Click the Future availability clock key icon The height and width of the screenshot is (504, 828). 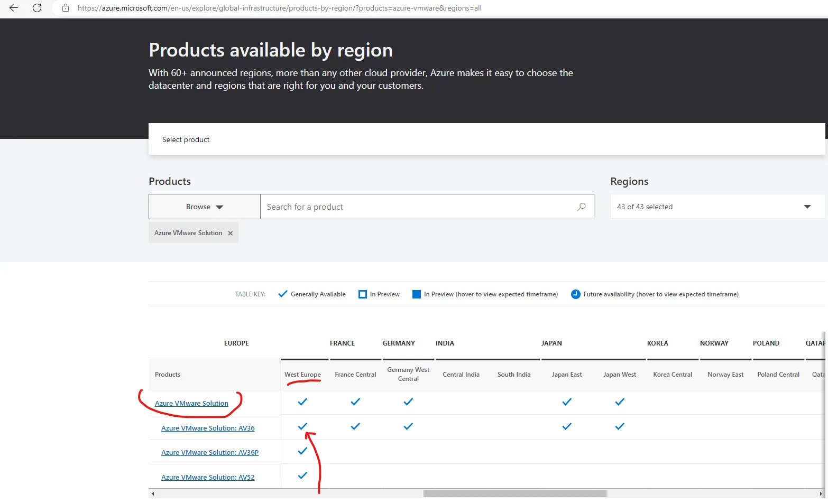576,294
